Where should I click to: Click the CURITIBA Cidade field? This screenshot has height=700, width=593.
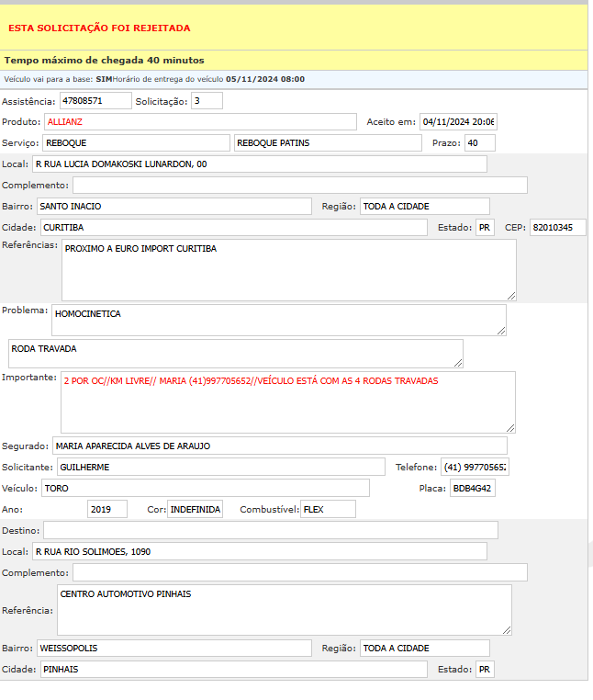click(x=233, y=227)
